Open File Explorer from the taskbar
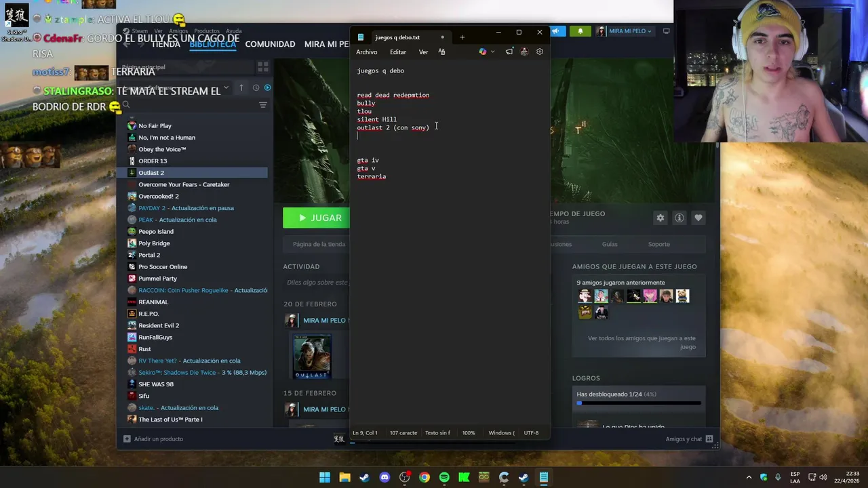868x488 pixels. pyautogui.click(x=344, y=477)
